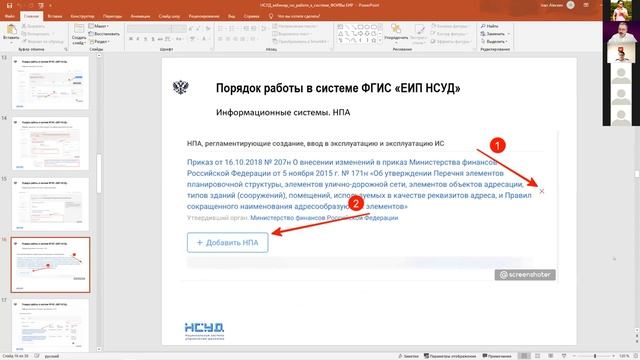
Task: Open the Заменить dropdown
Action: (495, 34)
